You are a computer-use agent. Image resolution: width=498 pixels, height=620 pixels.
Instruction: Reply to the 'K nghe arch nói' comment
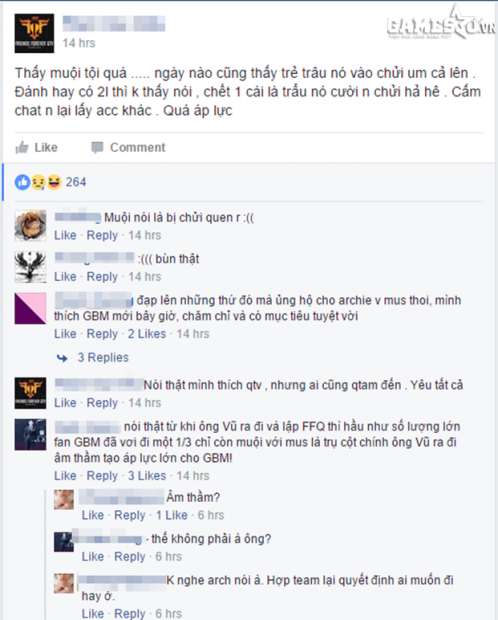coord(130,614)
